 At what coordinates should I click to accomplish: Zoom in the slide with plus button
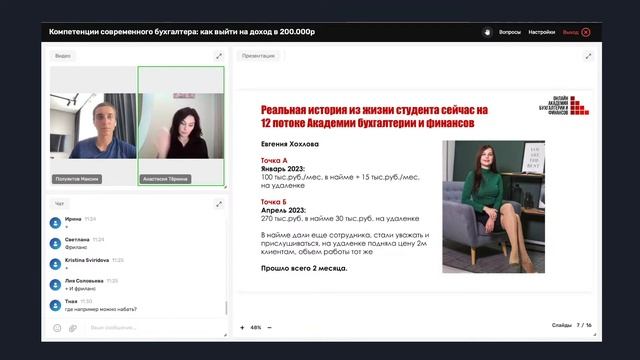242,327
